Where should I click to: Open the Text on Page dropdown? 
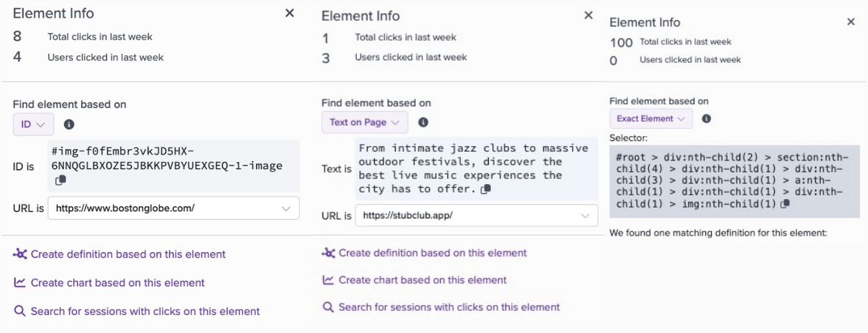[x=365, y=122]
